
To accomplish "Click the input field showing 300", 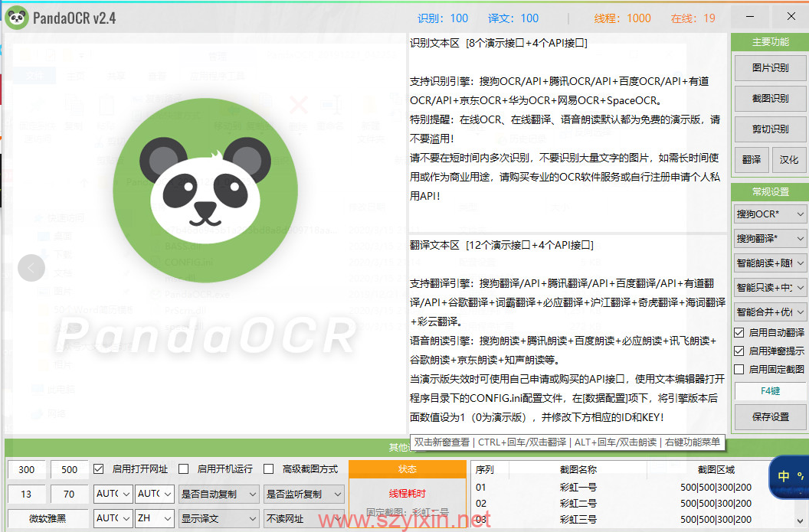I will point(27,469).
